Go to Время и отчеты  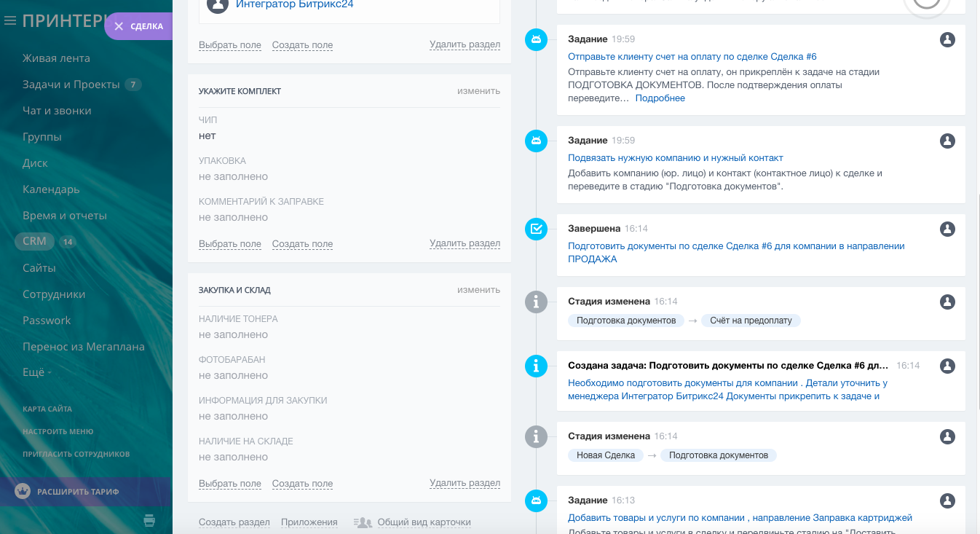click(65, 216)
